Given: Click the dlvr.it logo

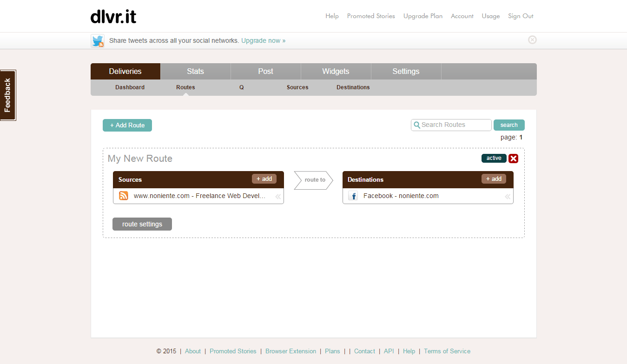Looking at the screenshot, I should point(113,16).
